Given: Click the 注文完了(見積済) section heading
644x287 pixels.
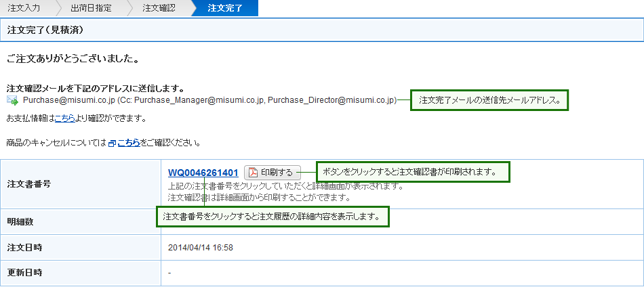Looking at the screenshot, I should (x=45, y=30).
